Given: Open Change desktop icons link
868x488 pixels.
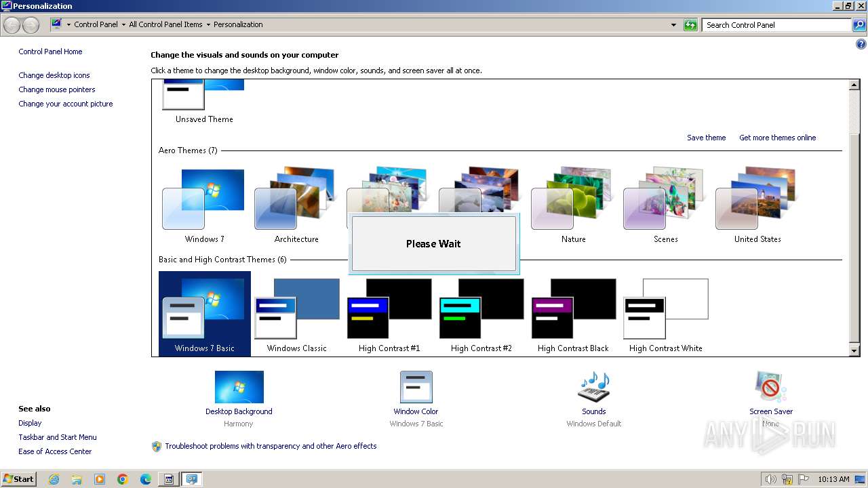Looking at the screenshot, I should [x=54, y=75].
